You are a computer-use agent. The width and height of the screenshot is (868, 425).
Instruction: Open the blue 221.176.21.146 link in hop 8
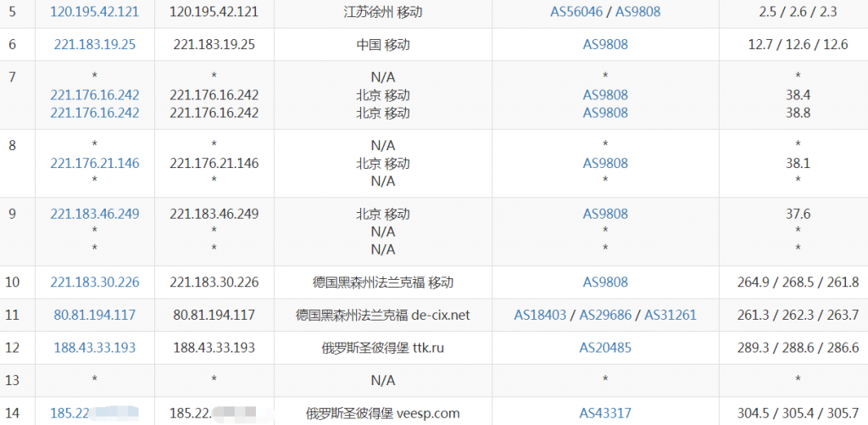tap(95, 163)
